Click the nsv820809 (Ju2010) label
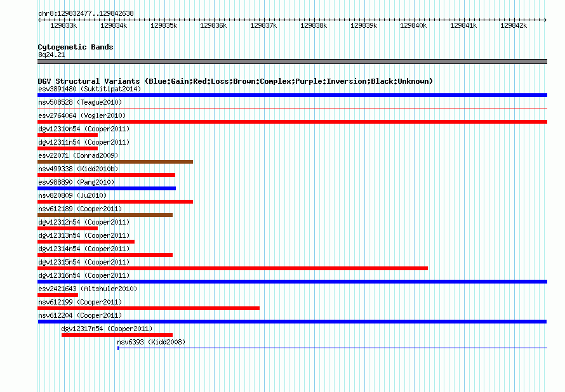Screen dimensions: 565x392 [x=72, y=195]
